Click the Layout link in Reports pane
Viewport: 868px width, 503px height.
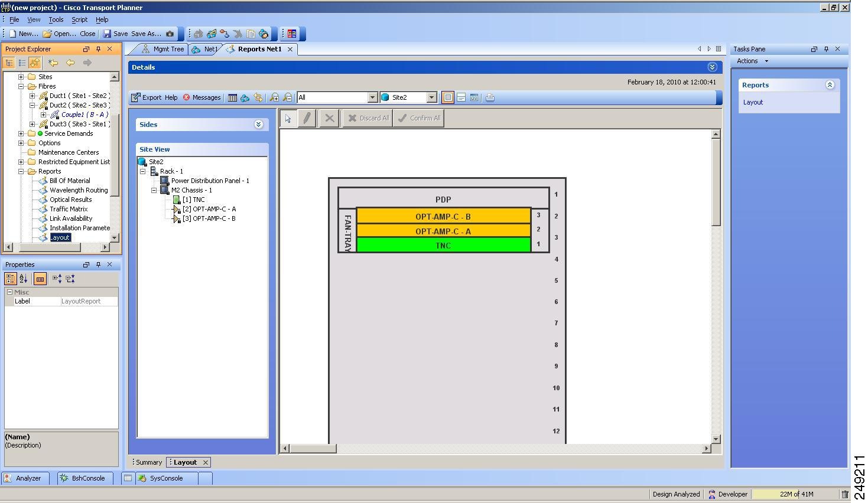pos(753,103)
